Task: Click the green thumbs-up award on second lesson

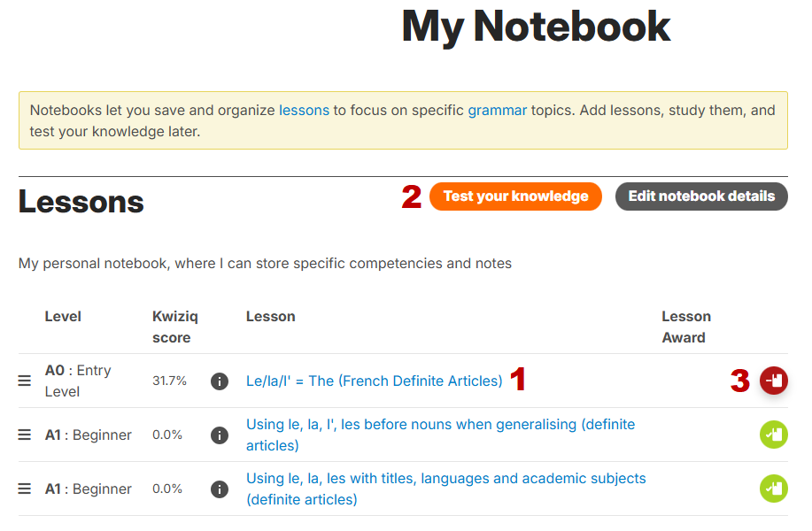Action: tap(773, 435)
